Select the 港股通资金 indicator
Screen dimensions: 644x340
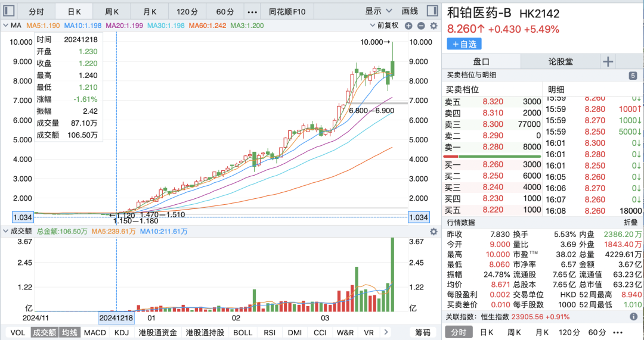[157, 332]
